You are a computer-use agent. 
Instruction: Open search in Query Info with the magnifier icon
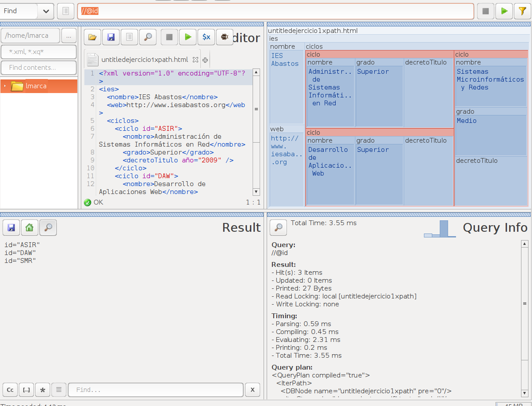tap(278, 227)
